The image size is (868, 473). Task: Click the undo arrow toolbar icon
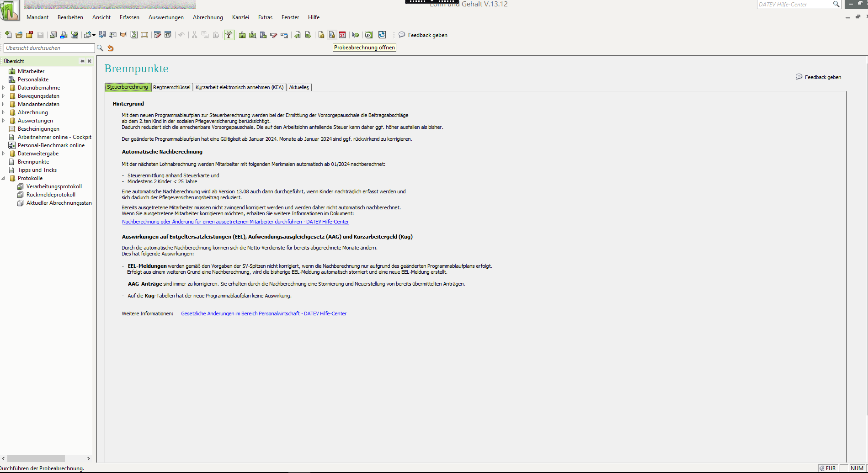pyautogui.click(x=181, y=35)
